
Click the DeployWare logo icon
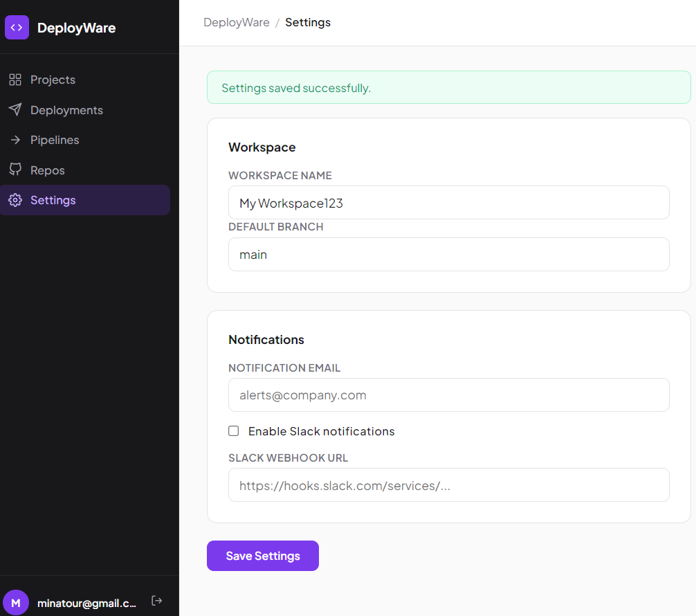click(x=17, y=28)
